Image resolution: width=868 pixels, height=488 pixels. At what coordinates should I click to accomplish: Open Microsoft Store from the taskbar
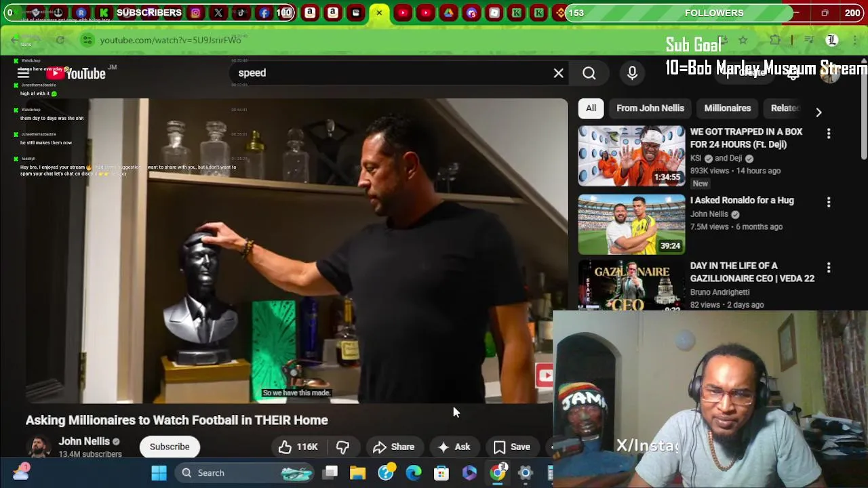point(441,473)
